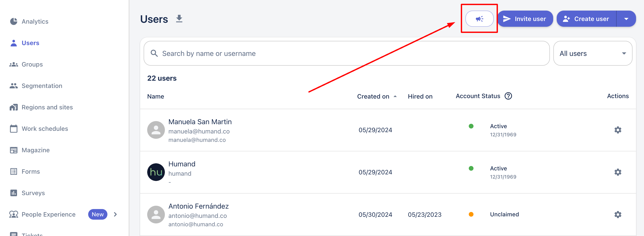
Task: Open Regions and sites page
Action: click(x=47, y=107)
